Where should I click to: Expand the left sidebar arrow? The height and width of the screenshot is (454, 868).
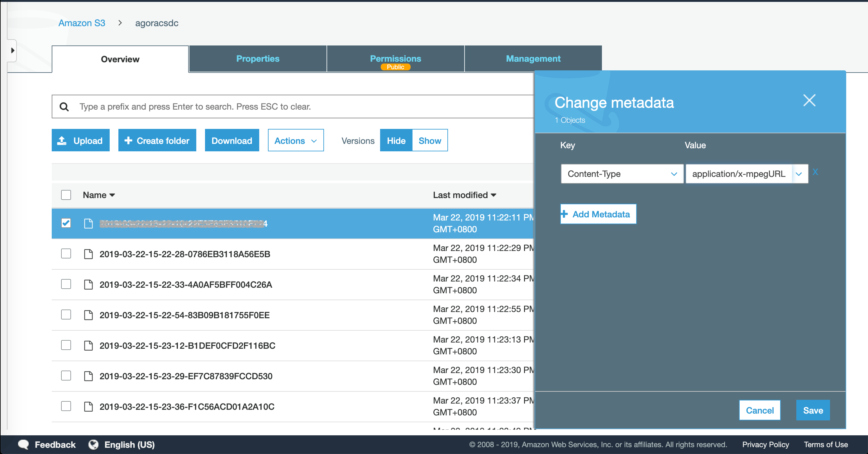[12, 50]
